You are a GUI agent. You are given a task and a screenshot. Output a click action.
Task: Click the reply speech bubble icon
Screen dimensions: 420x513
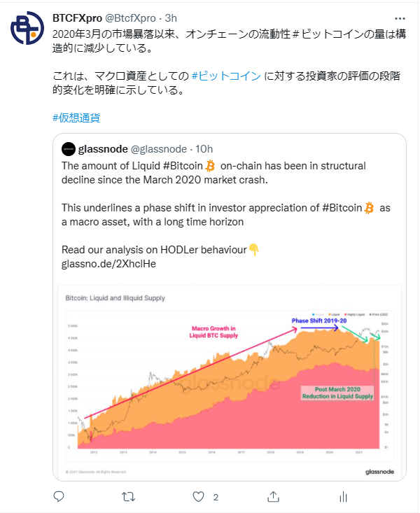(x=59, y=497)
